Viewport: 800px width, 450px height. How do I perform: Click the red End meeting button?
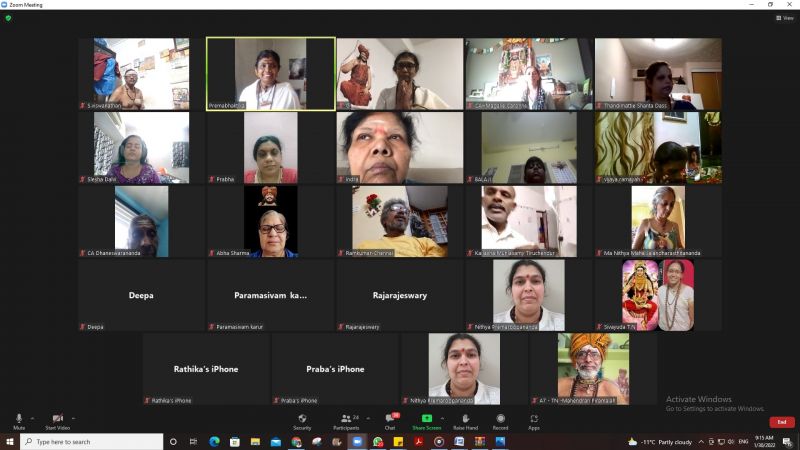782,422
